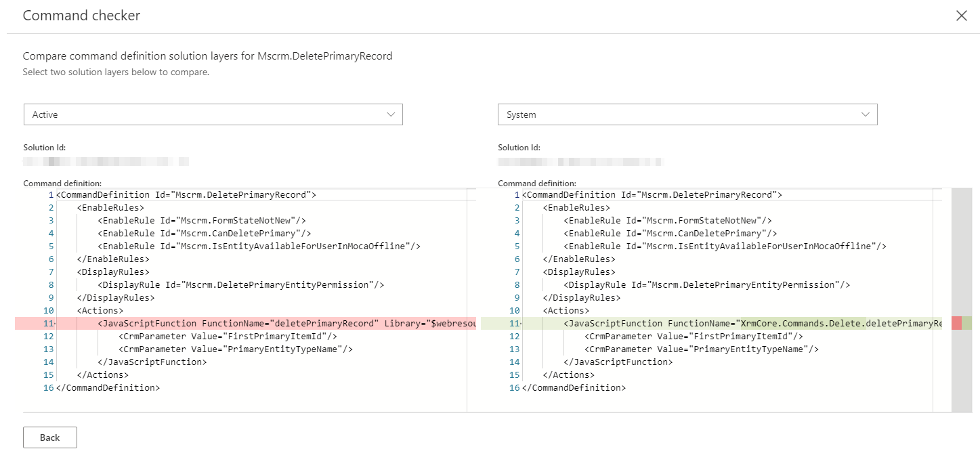Image resolution: width=980 pixels, height=451 pixels.
Task: Open the Active solution layer dropdown
Action: 213,114
